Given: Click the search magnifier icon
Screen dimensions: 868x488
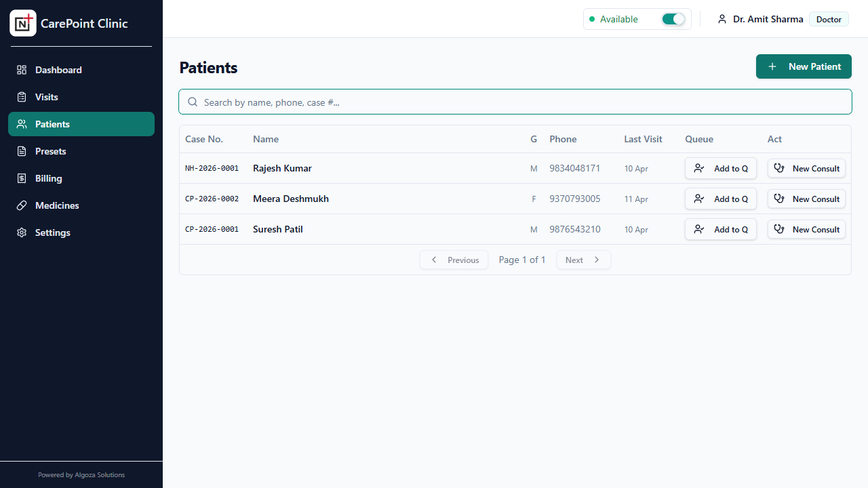Looking at the screenshot, I should click(193, 102).
